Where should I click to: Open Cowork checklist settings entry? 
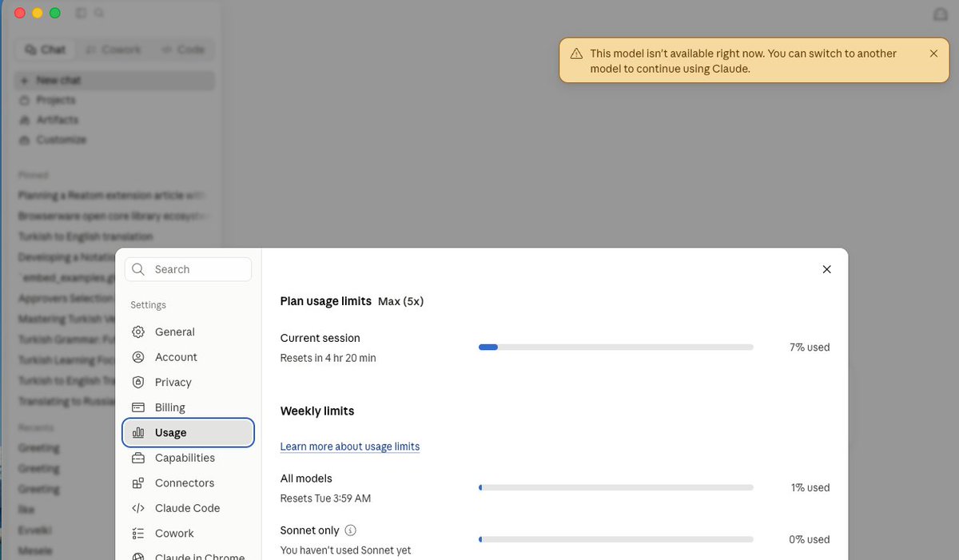coord(189,533)
